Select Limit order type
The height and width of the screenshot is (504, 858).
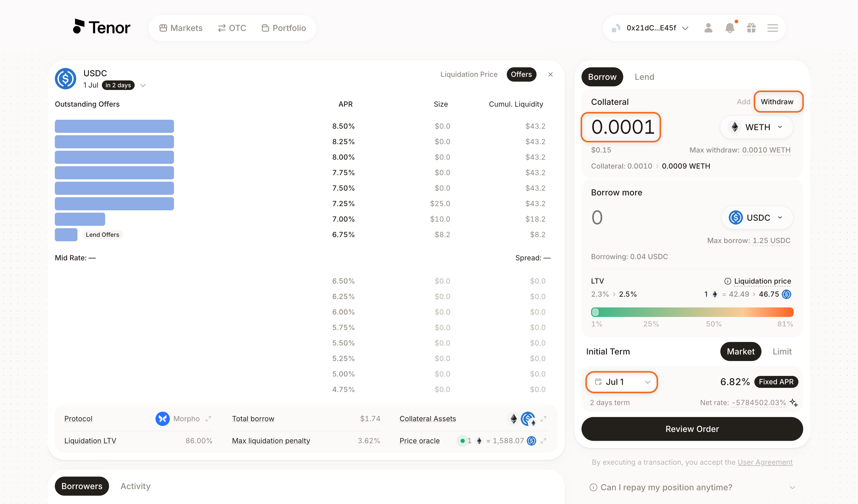coord(782,351)
